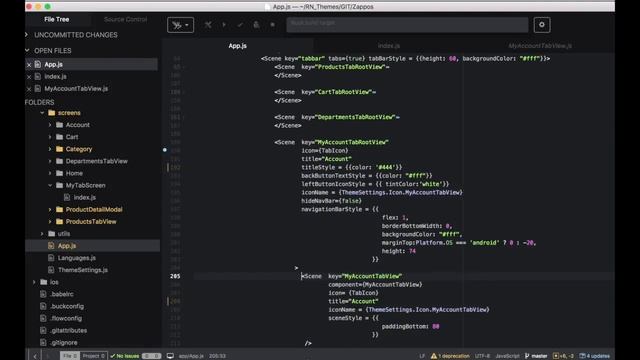Click the Debug (bug) toolbar icon
640x360 pixels.
pos(256,25)
